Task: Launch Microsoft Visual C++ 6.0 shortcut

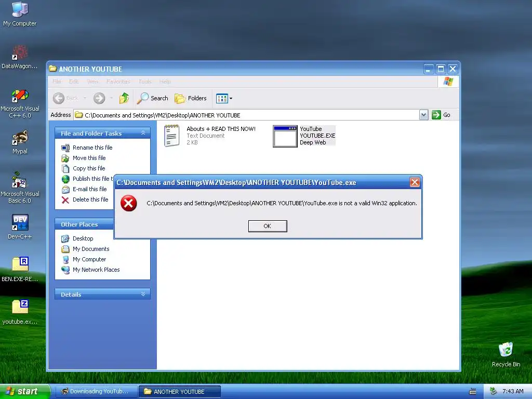Action: (x=20, y=103)
